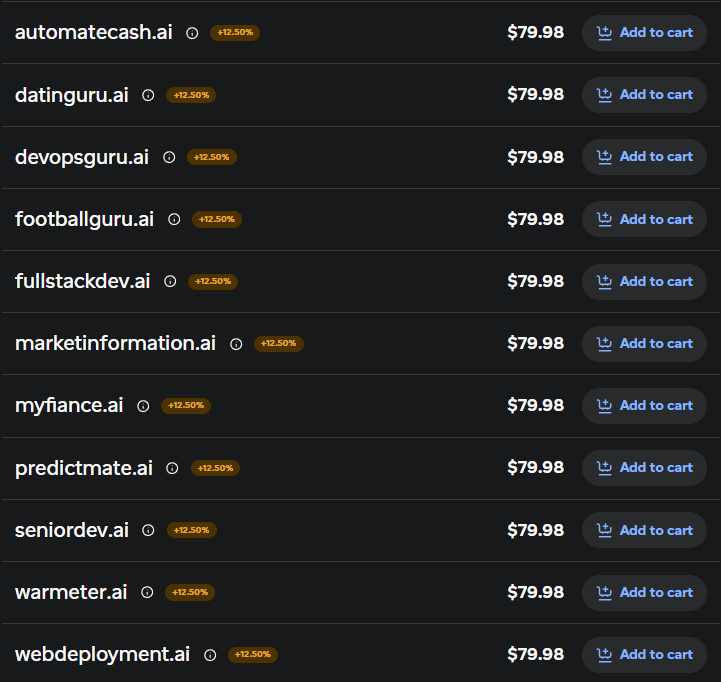Select the domain name automatecash.ai

[94, 33]
